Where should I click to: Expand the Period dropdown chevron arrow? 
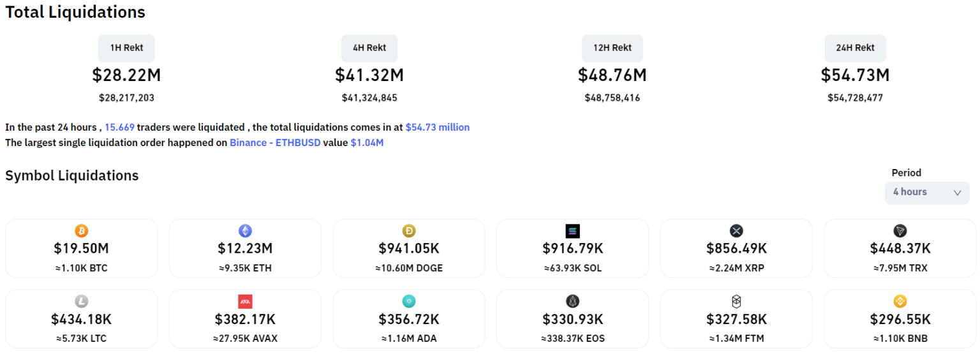point(957,193)
